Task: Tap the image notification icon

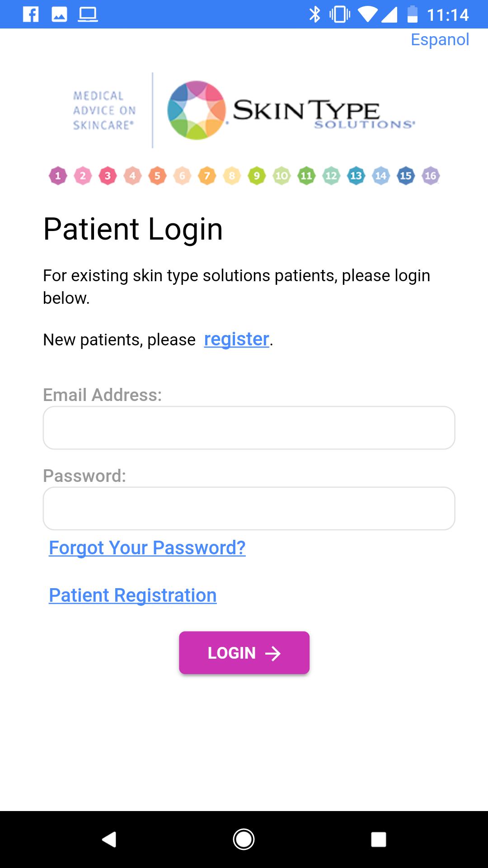Action: pyautogui.click(x=59, y=14)
